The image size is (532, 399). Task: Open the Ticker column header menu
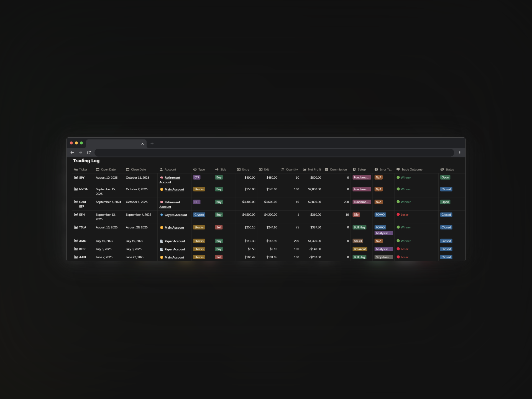[81, 169]
